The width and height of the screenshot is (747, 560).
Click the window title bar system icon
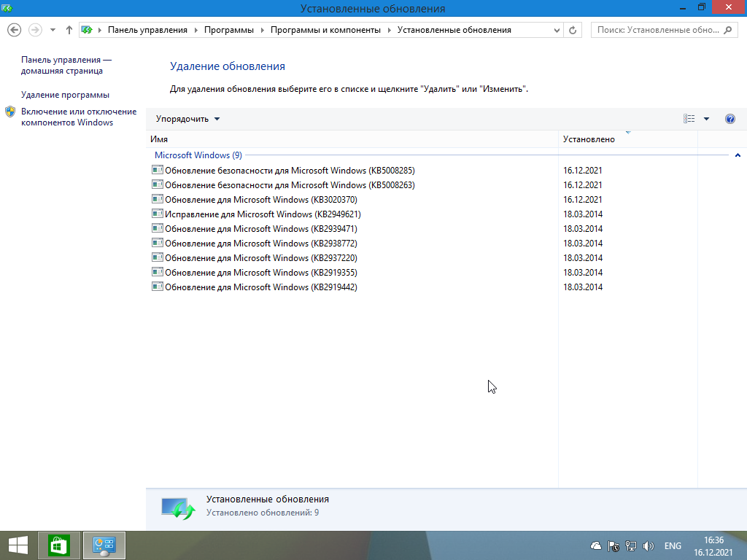pyautogui.click(x=7, y=7)
